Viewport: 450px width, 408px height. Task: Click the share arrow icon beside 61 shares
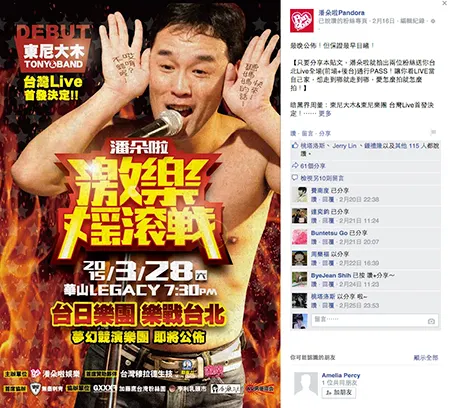[295, 165]
